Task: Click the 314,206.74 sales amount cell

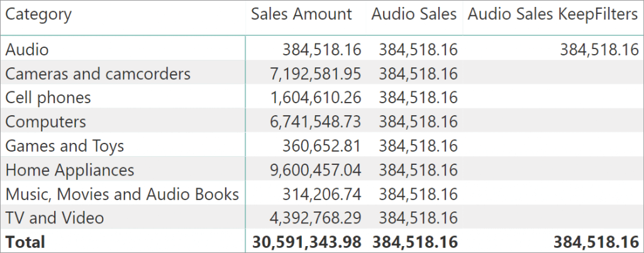Action: click(x=321, y=194)
